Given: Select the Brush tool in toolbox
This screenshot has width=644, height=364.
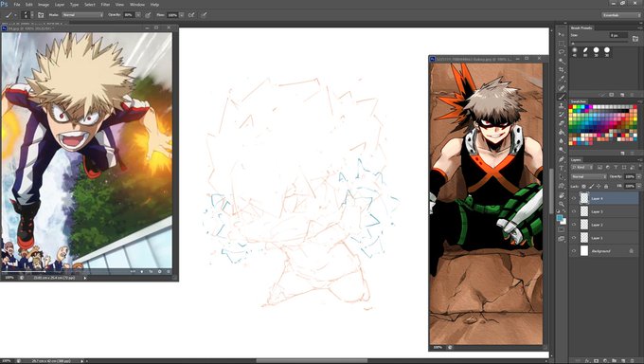Looking at the screenshot, I should tap(562, 97).
